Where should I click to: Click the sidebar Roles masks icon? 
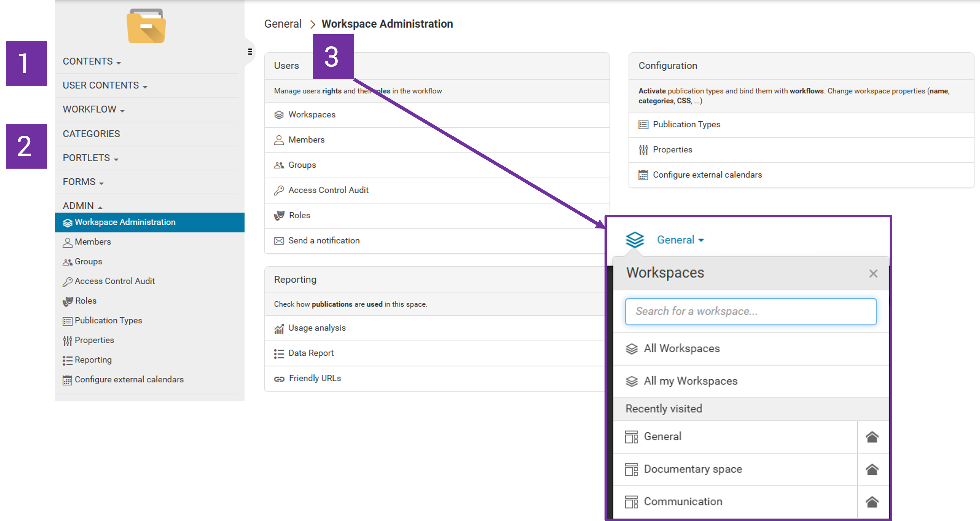pos(68,301)
